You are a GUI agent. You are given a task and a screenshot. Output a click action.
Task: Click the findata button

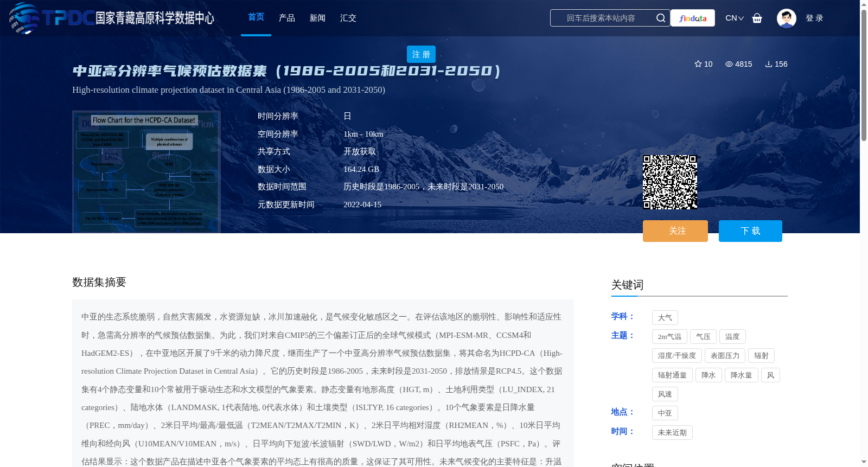(x=693, y=18)
